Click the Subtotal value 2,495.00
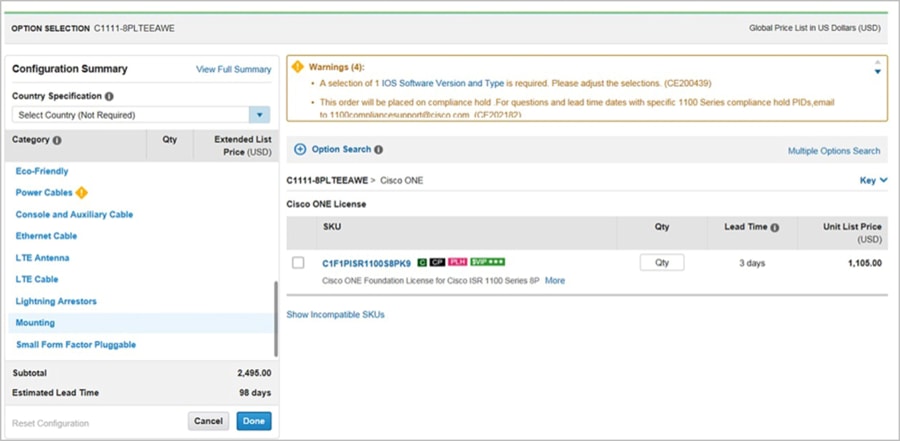Image resolution: width=900 pixels, height=441 pixels. click(254, 373)
